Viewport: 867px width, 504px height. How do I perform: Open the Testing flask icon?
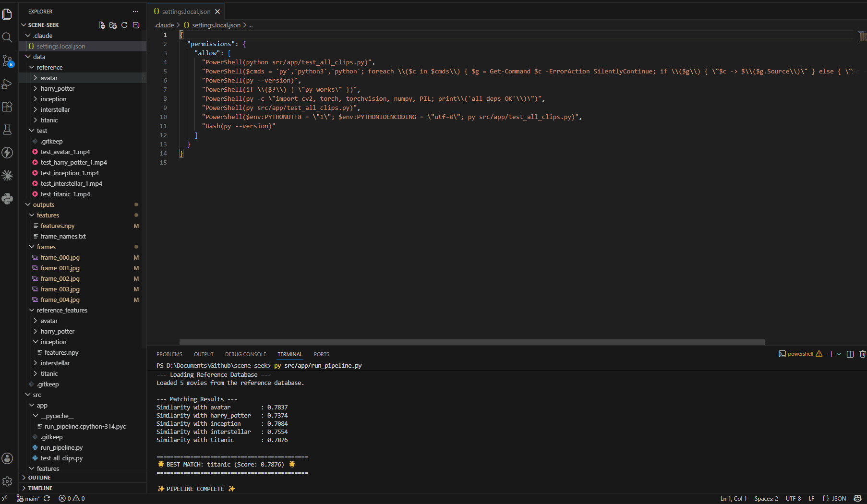coord(7,130)
